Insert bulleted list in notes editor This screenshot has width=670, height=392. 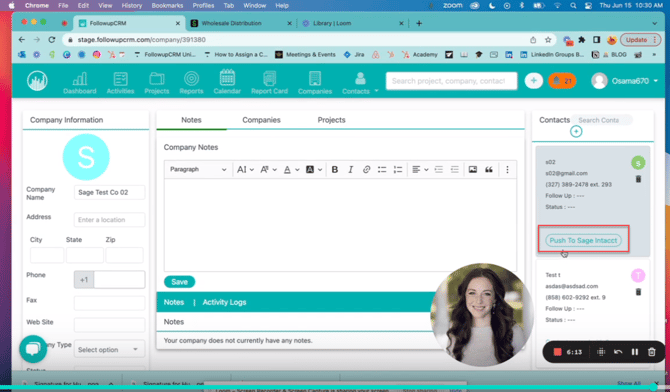pos(382,170)
